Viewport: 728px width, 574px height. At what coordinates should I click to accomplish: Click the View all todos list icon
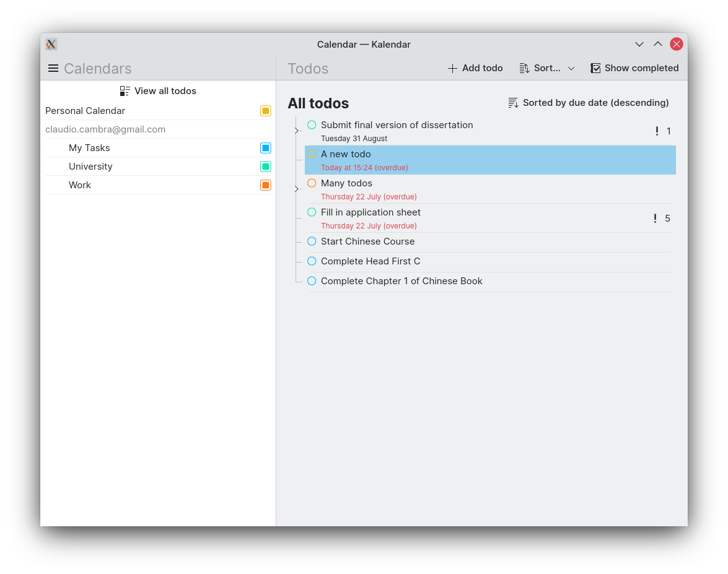pos(125,91)
